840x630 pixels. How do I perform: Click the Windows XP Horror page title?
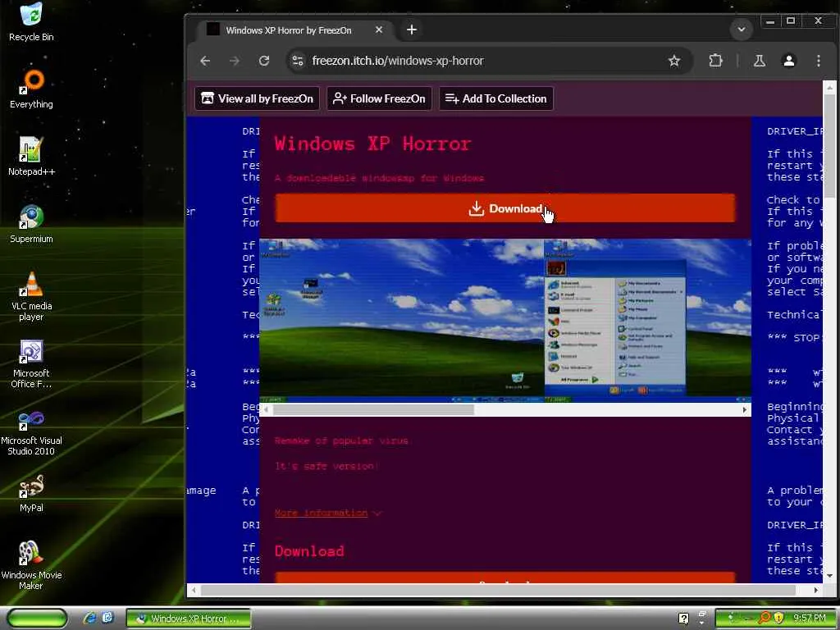pyautogui.click(x=373, y=144)
